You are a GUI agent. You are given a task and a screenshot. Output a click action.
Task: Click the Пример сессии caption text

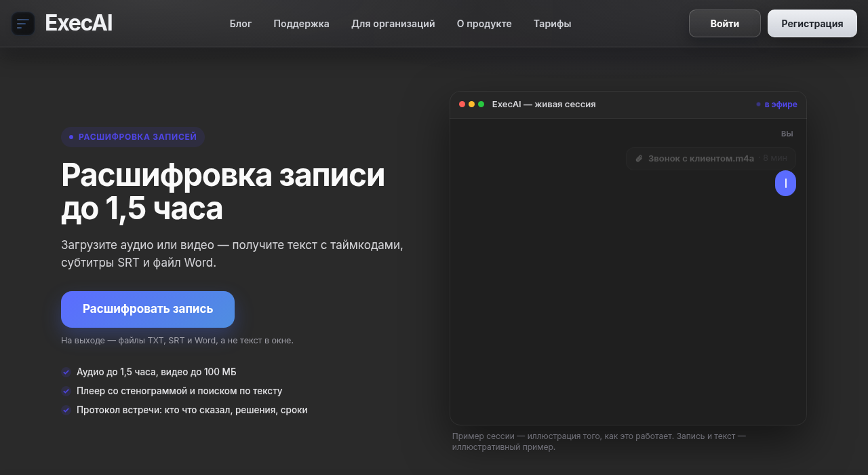pyautogui.click(x=599, y=442)
